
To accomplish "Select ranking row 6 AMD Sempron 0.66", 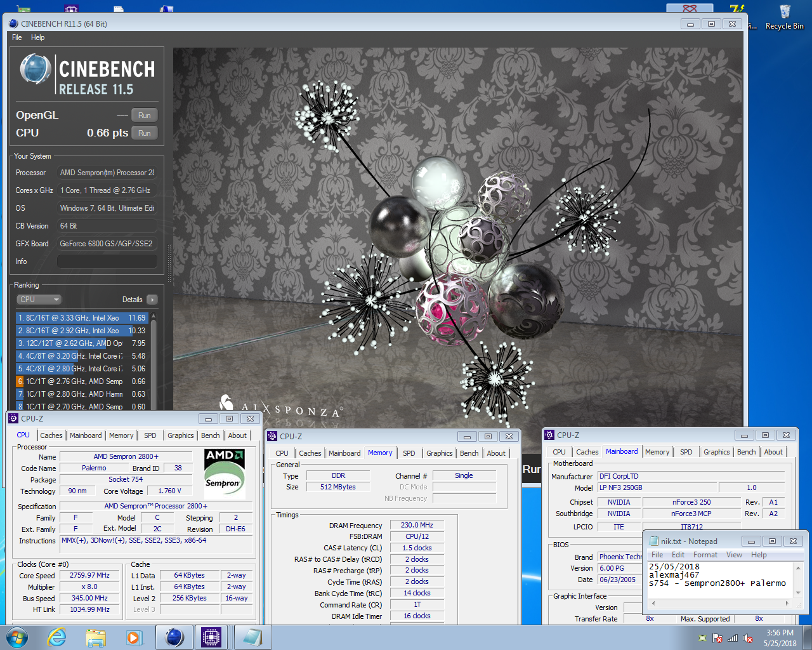I will (82, 381).
